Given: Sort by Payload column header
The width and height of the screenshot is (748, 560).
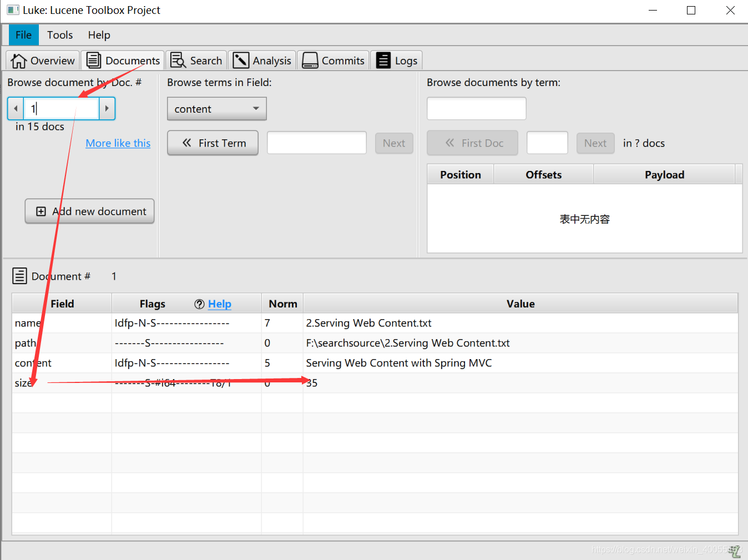Looking at the screenshot, I should click(664, 175).
